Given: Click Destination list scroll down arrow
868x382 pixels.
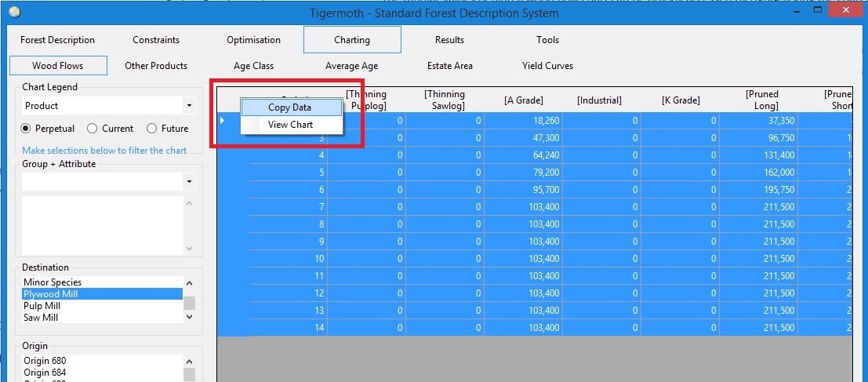Looking at the screenshot, I should coord(189,317).
